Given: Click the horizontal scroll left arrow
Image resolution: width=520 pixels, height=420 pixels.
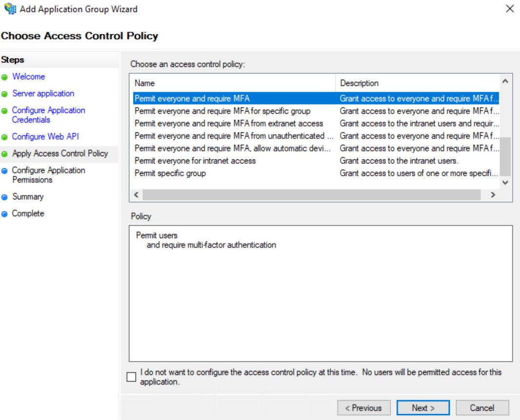Looking at the screenshot, I should coord(136,195).
